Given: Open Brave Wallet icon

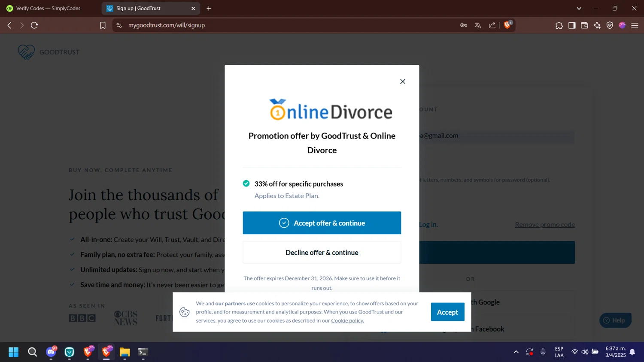Looking at the screenshot, I should tap(584, 25).
